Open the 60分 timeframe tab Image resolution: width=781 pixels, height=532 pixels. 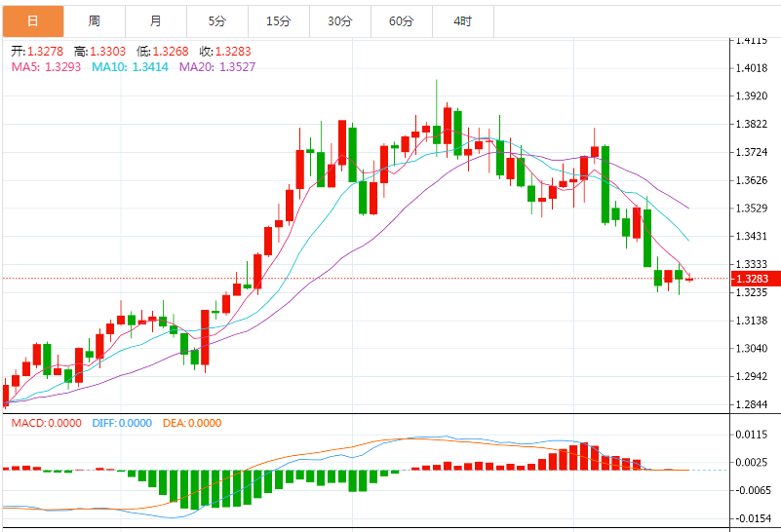point(402,21)
